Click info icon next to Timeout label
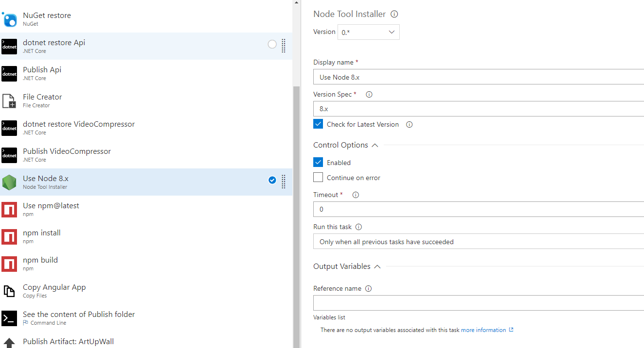 pos(356,195)
